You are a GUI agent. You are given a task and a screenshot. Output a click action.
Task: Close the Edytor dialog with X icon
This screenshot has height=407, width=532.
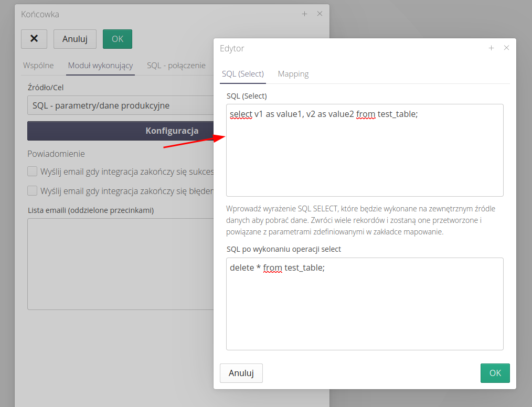[506, 48]
